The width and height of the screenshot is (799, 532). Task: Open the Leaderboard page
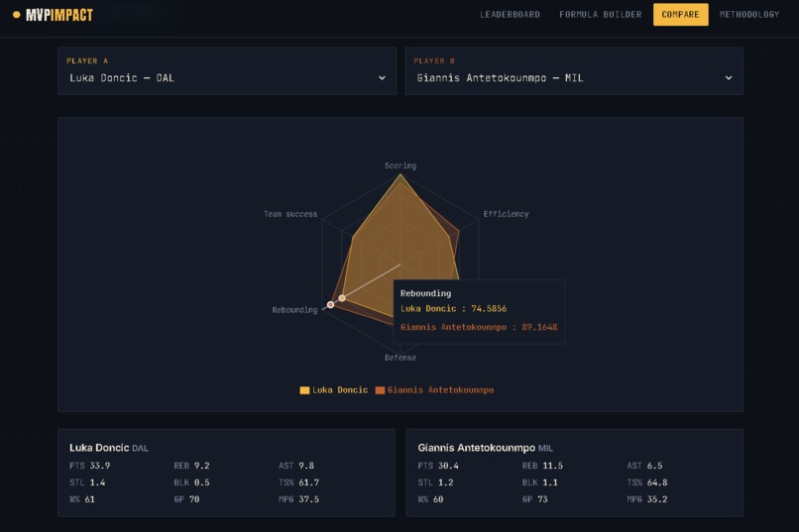[510, 15]
